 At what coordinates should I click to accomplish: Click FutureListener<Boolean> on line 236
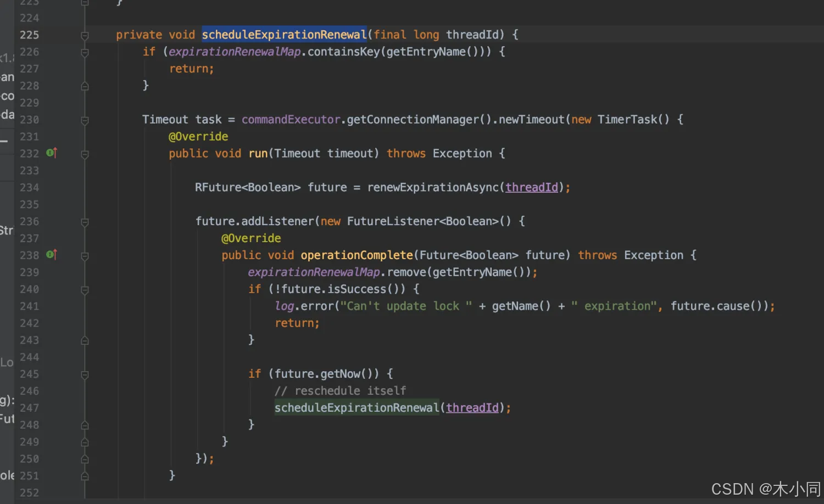tap(422, 221)
